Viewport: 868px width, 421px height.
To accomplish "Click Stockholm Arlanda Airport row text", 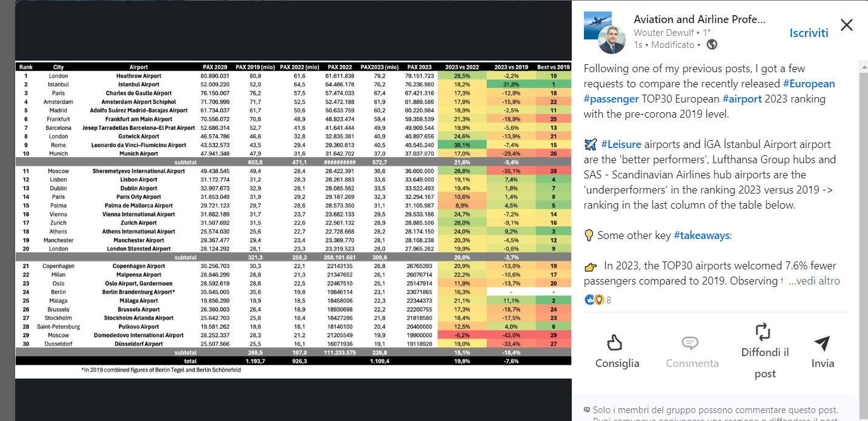I will click(x=138, y=318).
